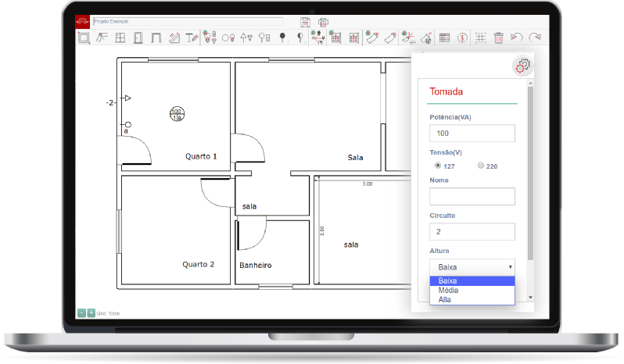This screenshot has width=624, height=364.
Task: Open the settings gear in side panel
Action: [522, 66]
